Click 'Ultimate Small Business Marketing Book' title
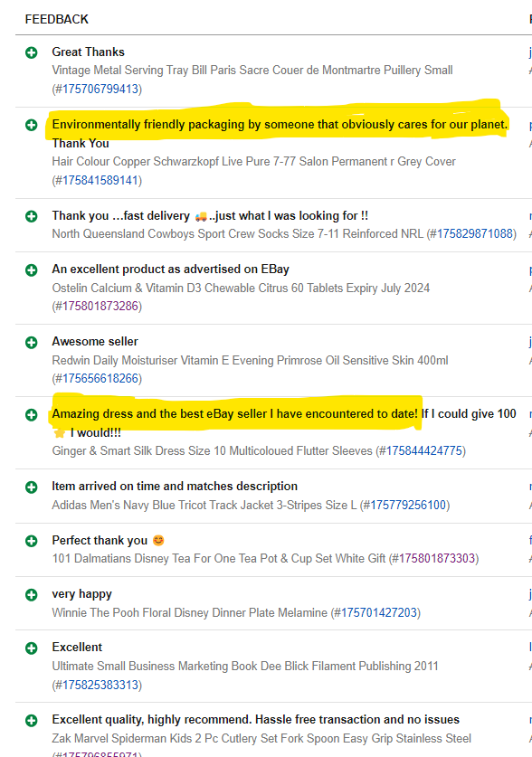 (x=245, y=667)
